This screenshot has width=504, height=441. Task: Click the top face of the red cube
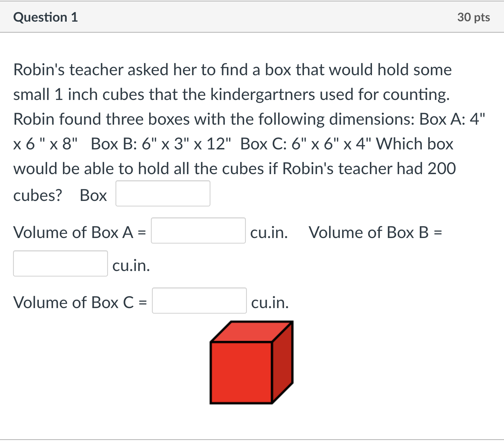(x=251, y=331)
